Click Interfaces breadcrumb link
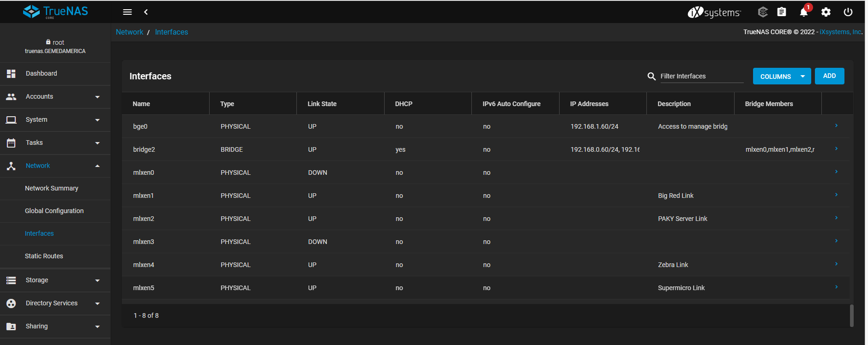868x345 pixels. point(171,32)
